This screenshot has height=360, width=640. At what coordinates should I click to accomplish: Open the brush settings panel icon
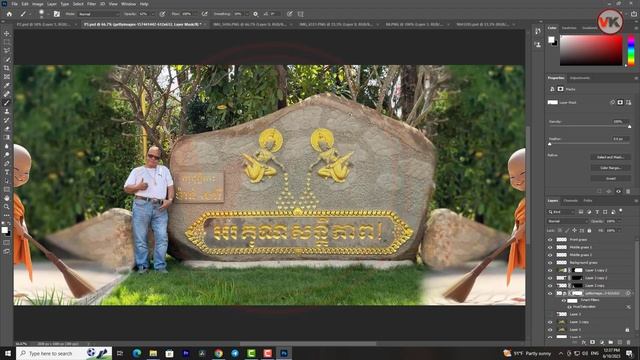[x=57, y=14]
